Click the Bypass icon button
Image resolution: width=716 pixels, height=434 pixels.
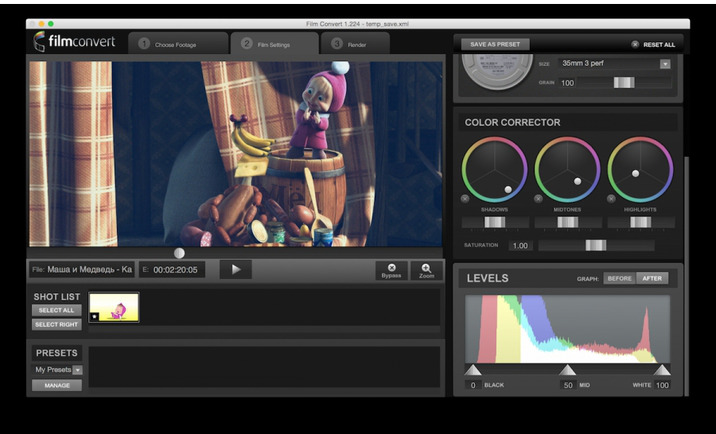(x=391, y=270)
